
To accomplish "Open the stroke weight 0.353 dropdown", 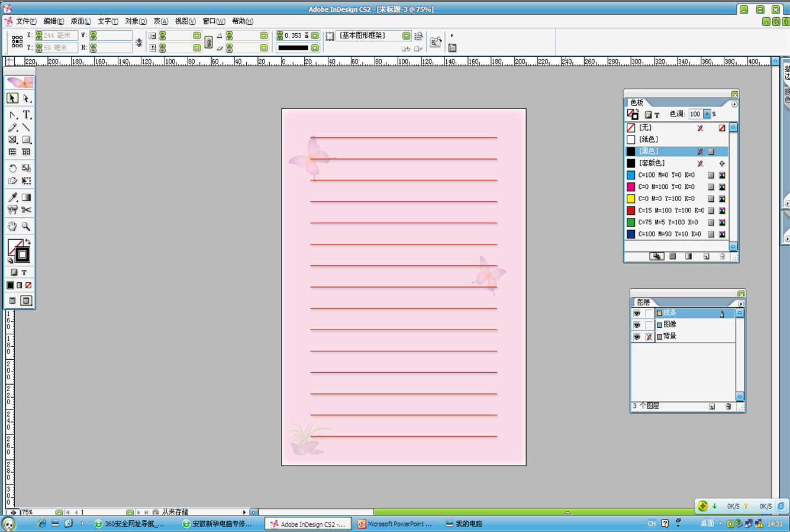I will pos(315,36).
